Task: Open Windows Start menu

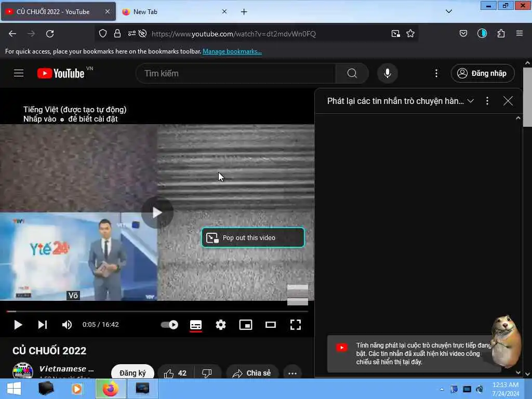Action: pyautogui.click(x=14, y=389)
